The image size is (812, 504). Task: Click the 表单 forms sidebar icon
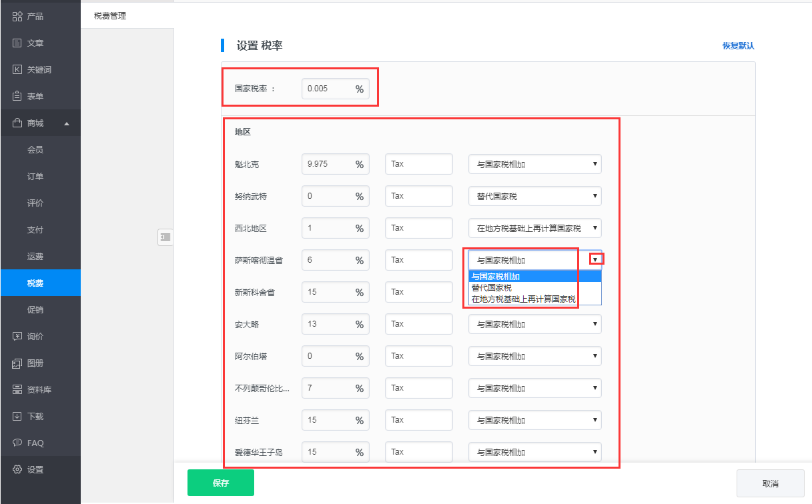(x=17, y=96)
